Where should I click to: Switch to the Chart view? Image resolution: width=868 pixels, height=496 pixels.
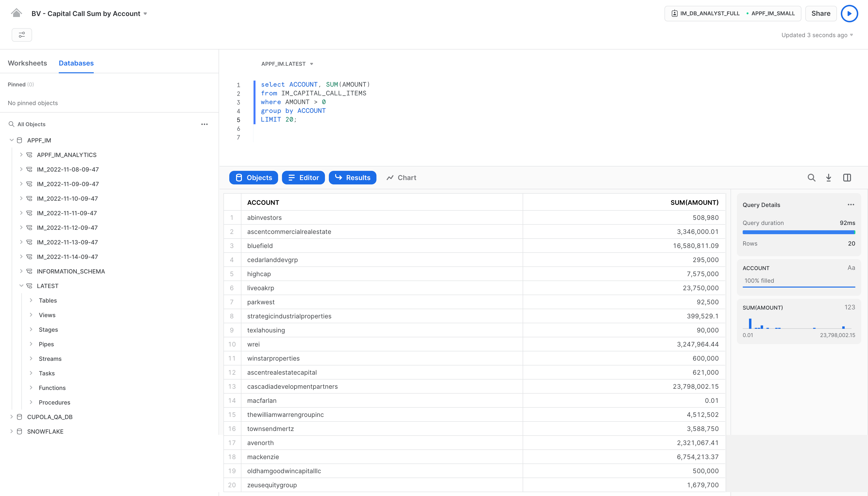(401, 177)
